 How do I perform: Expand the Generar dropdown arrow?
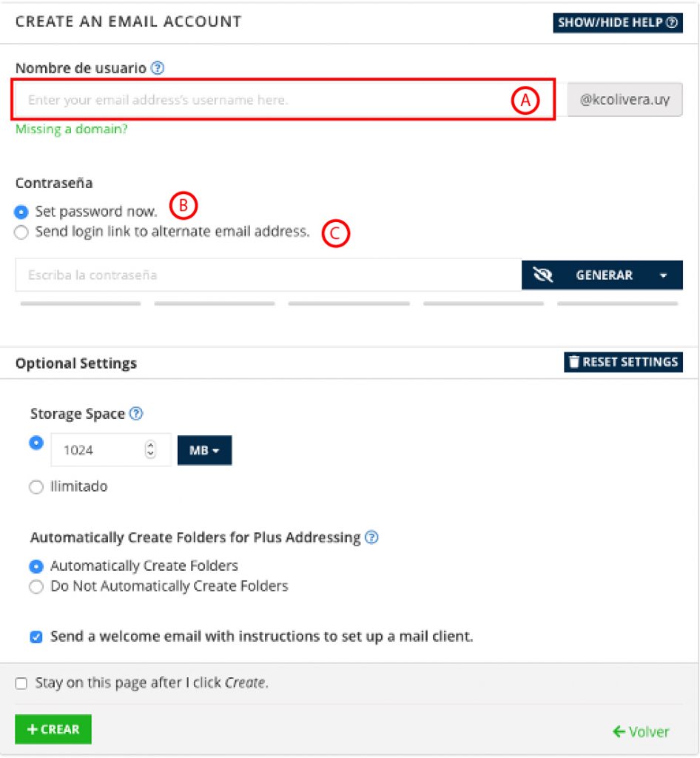pyautogui.click(x=663, y=275)
